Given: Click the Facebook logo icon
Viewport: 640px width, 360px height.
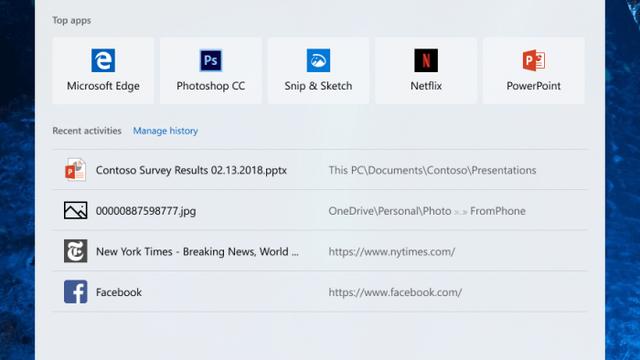Looking at the screenshot, I should 76,292.
